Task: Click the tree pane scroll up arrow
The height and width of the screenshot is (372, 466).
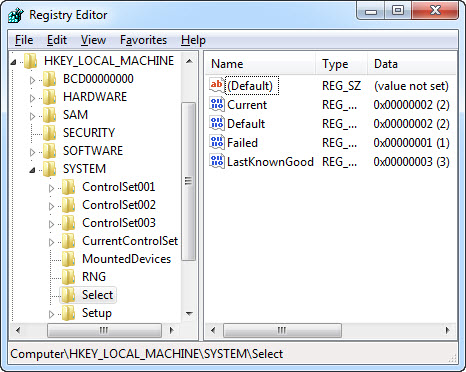Action: 189,61
